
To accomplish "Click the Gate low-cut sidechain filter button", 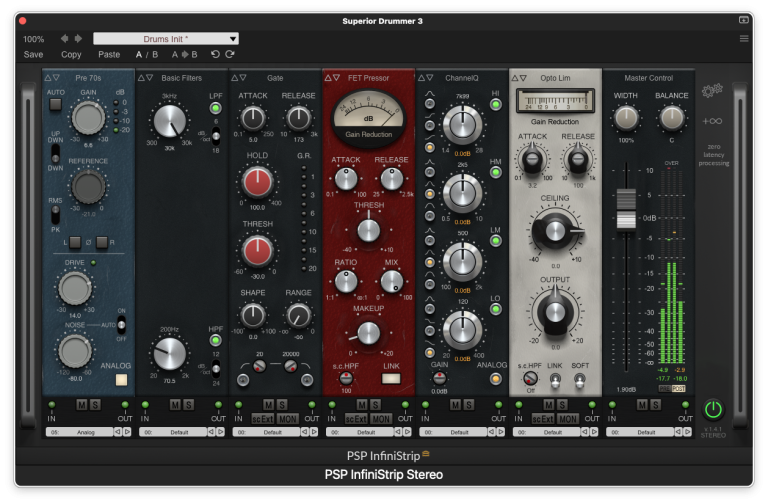I will click(x=243, y=380).
